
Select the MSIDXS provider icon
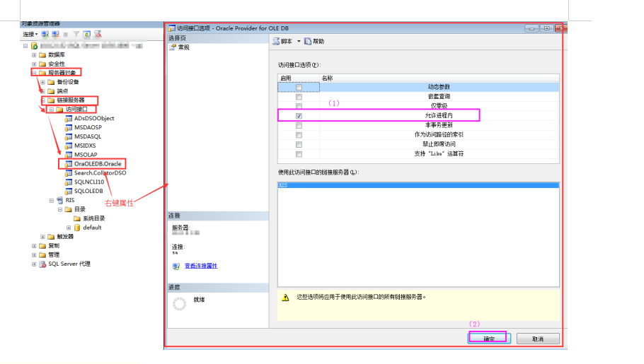pos(69,146)
